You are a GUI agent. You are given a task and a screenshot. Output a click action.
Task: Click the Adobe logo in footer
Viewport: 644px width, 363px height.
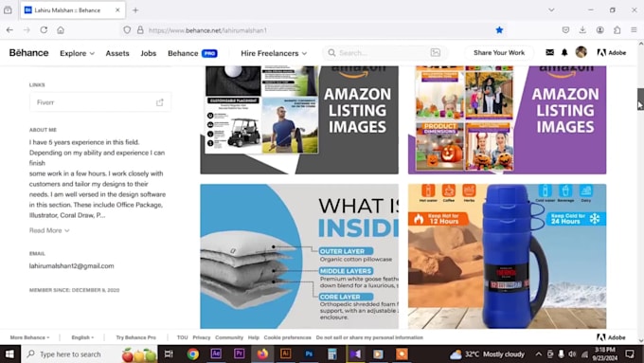tap(611, 337)
